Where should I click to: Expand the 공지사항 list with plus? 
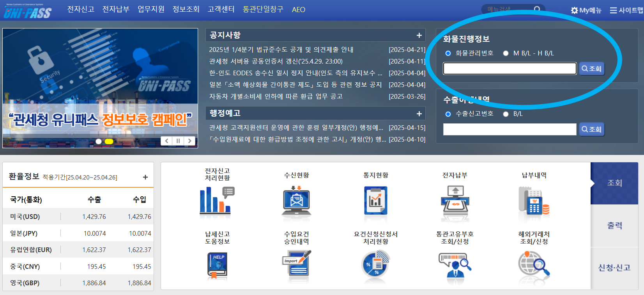419,35
